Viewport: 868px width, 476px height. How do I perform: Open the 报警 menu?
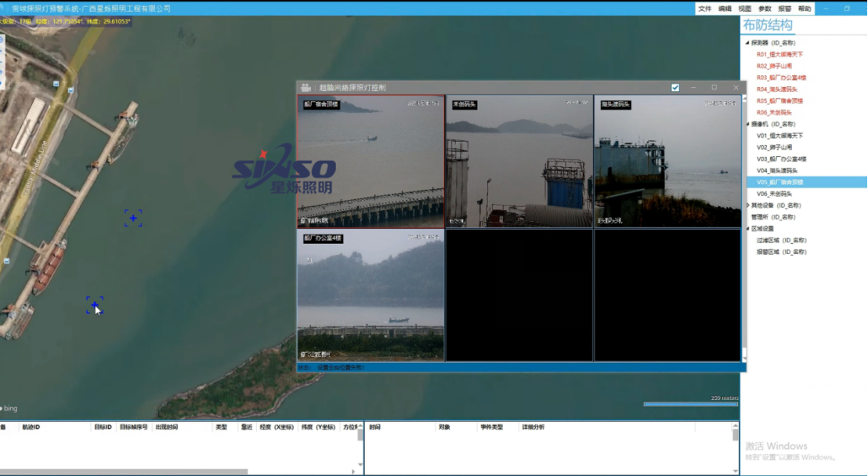pyautogui.click(x=784, y=9)
